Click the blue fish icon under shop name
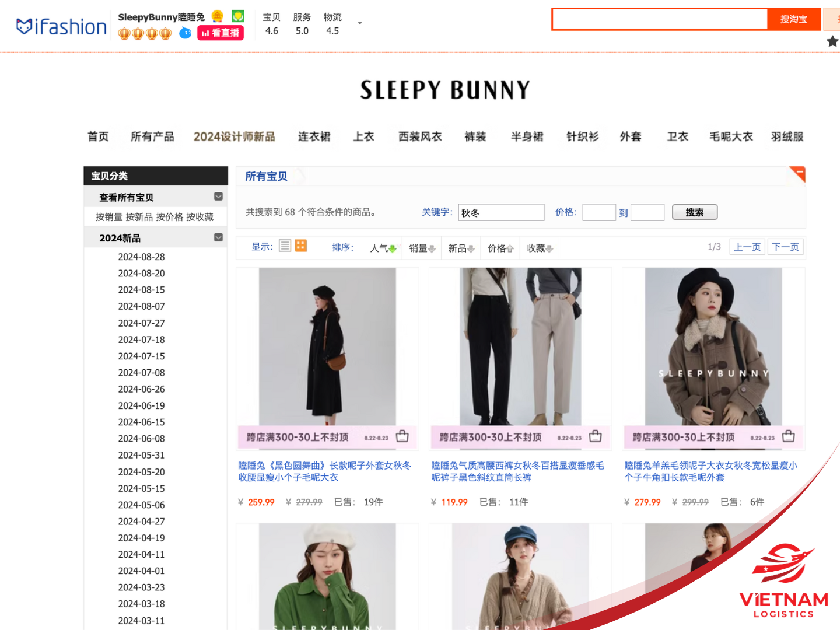This screenshot has height=630, width=840. 185,33
